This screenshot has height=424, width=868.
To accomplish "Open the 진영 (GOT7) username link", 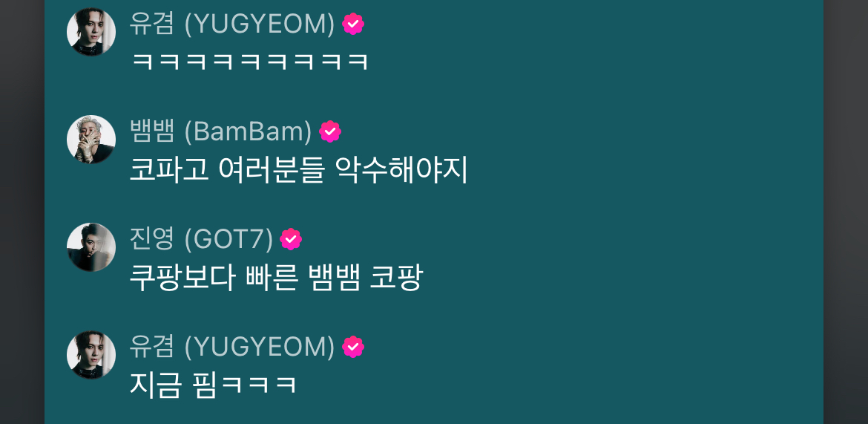I will tap(201, 239).
